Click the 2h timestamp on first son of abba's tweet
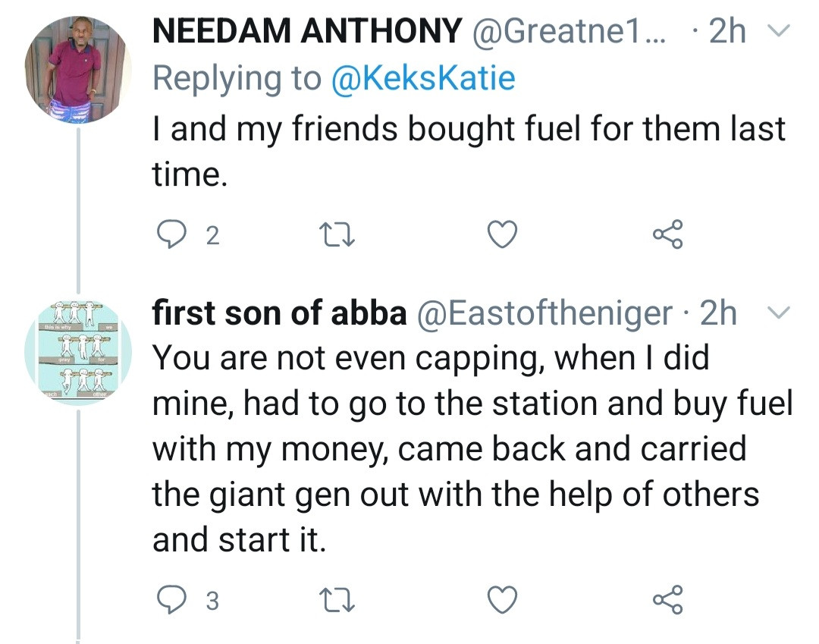The width and height of the screenshot is (819, 644). (718, 313)
